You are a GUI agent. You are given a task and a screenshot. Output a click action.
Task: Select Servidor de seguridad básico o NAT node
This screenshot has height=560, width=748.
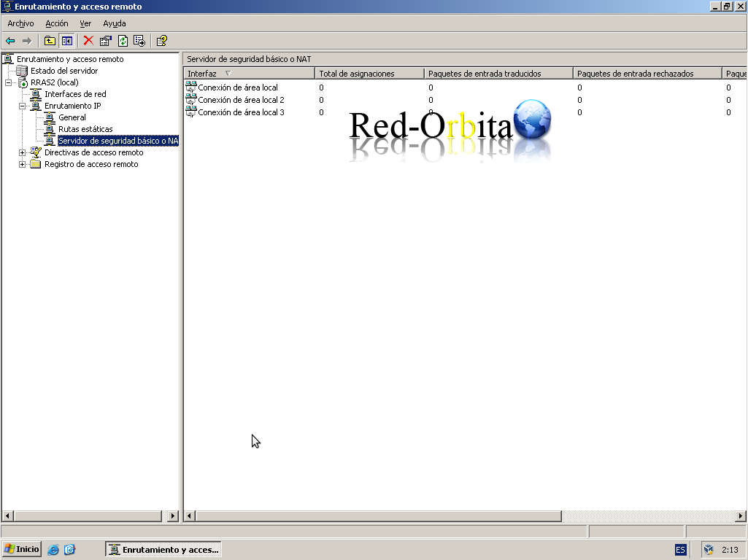click(117, 141)
